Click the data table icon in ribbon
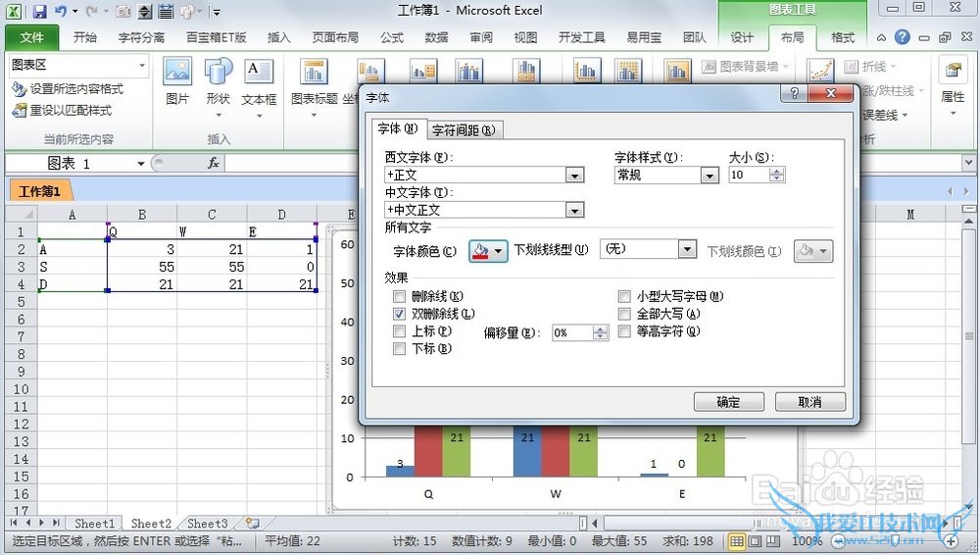Screen dimensions: 980x555 point(526,71)
